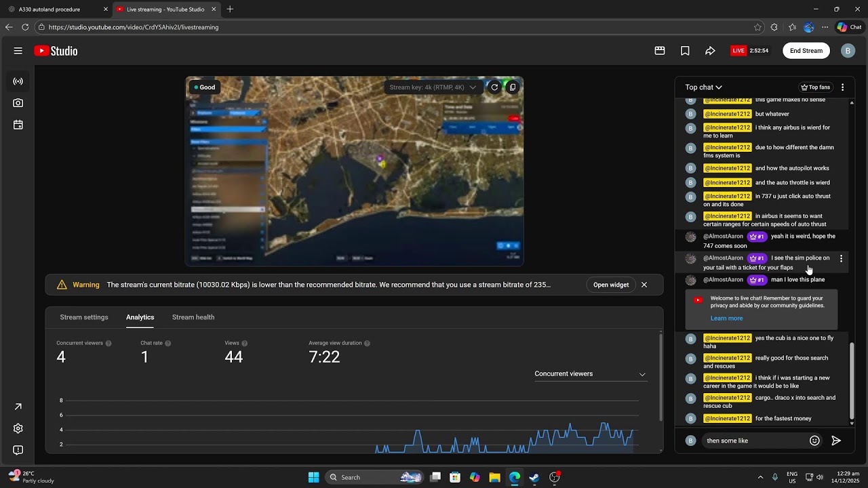The image size is (868, 488).
Task: Show help for Average view duration
Action: pos(367,344)
